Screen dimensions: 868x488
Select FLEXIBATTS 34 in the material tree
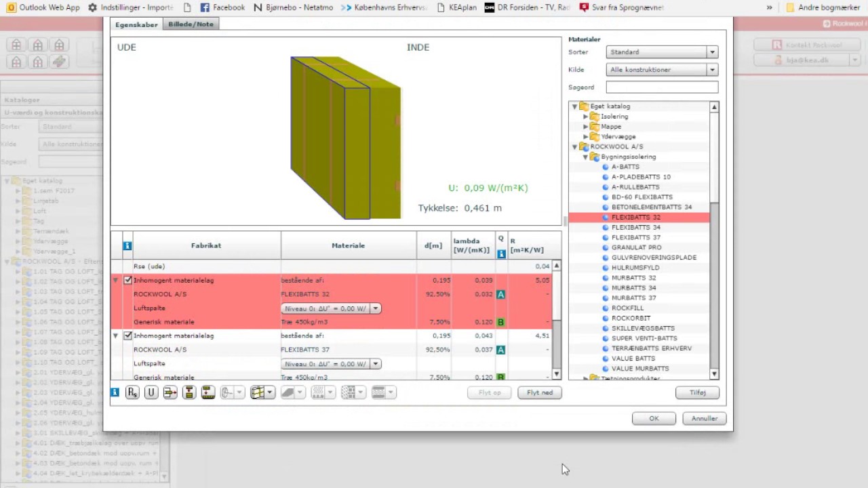[x=635, y=227]
